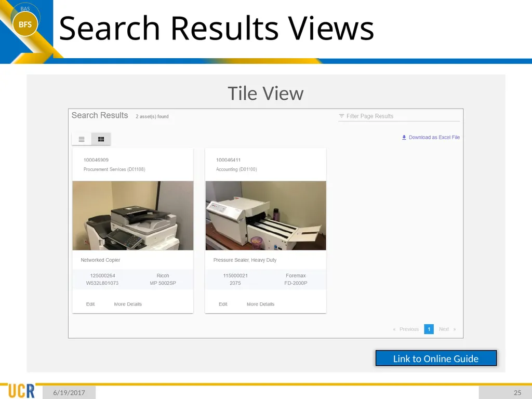Click serial value 2075

(235, 283)
